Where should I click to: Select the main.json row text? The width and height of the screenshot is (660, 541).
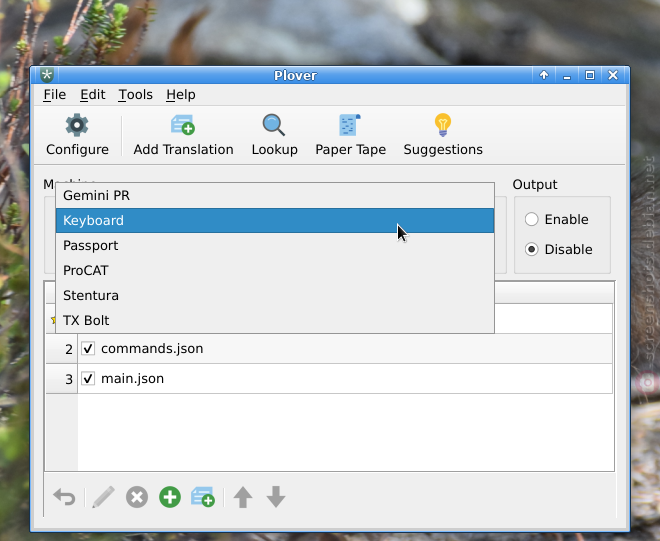[132, 378]
